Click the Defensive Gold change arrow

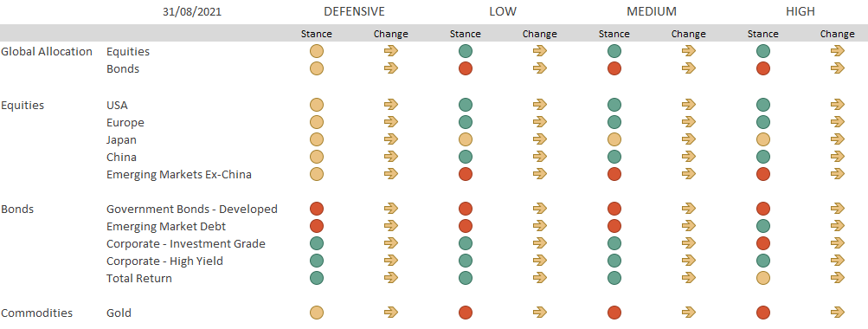click(391, 313)
